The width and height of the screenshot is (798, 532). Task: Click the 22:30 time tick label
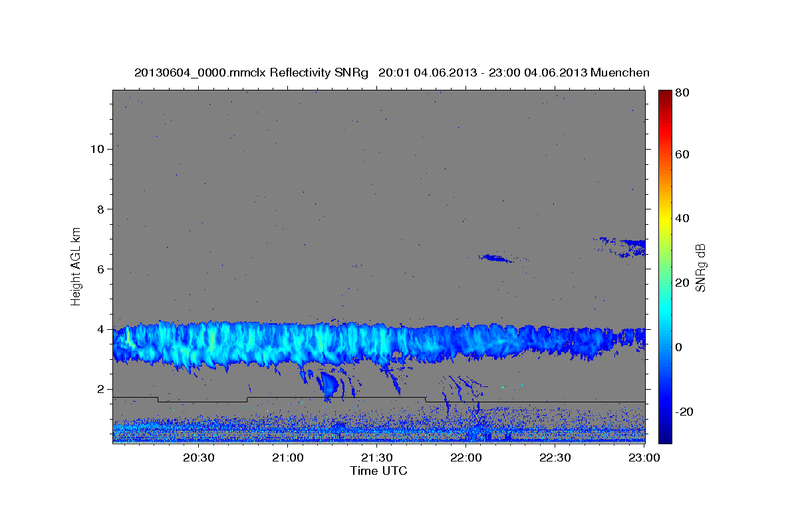coord(555,458)
